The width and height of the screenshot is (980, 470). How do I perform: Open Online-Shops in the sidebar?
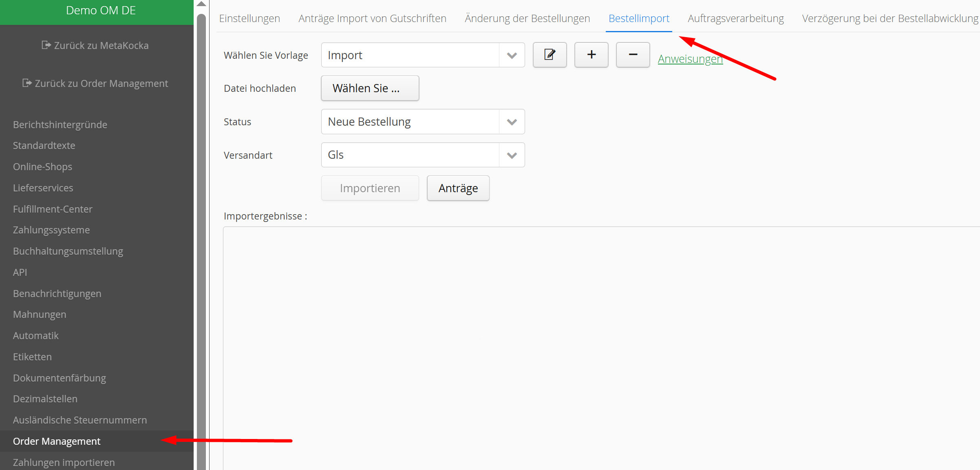point(42,166)
